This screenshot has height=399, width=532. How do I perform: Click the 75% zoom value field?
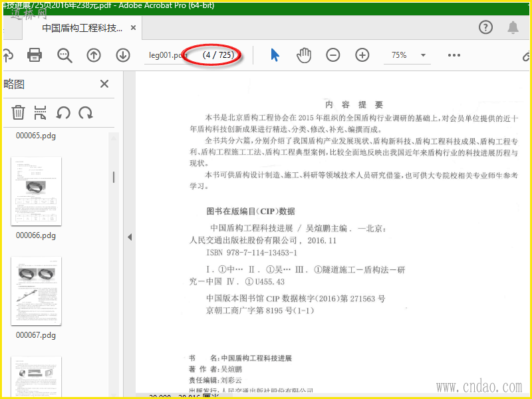pos(399,55)
